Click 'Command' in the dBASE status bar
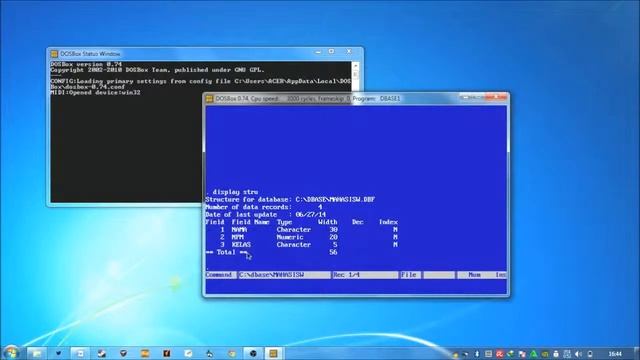The image size is (640, 360). click(x=219, y=275)
